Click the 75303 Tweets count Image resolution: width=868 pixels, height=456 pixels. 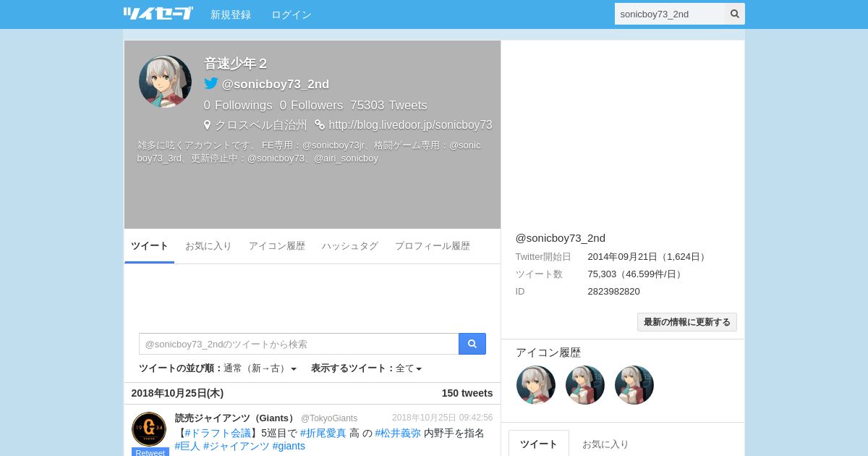coord(388,105)
